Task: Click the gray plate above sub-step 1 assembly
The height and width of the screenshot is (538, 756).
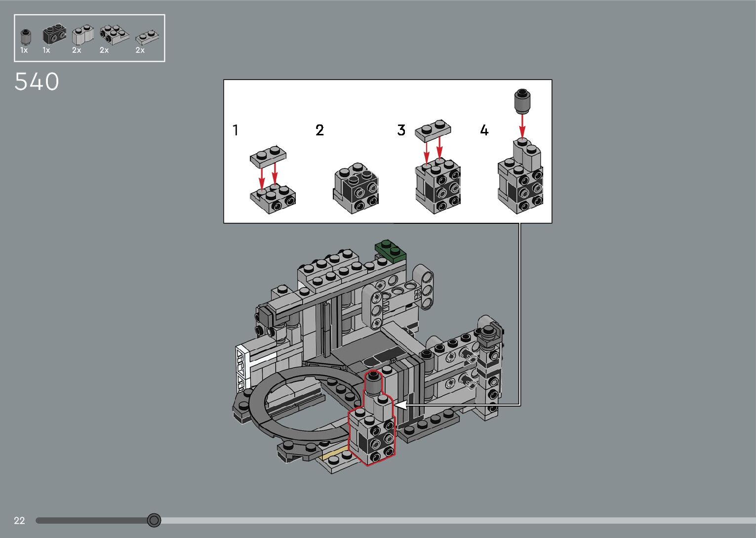Action: (x=268, y=156)
